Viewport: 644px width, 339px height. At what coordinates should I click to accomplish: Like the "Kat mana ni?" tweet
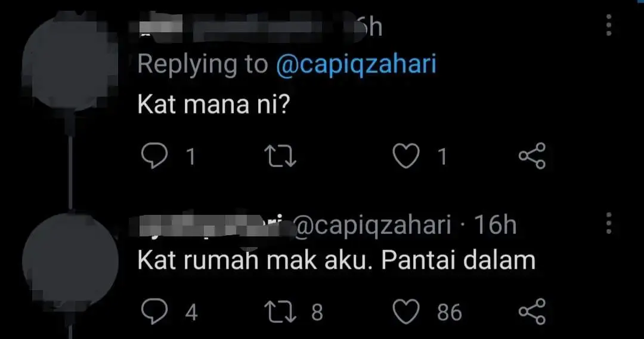pos(406,156)
